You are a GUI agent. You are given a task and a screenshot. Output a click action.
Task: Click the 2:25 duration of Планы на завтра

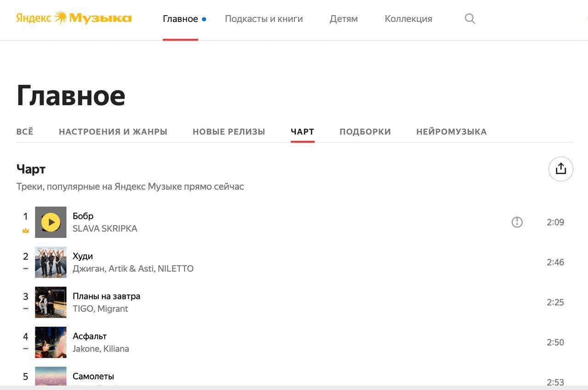555,302
